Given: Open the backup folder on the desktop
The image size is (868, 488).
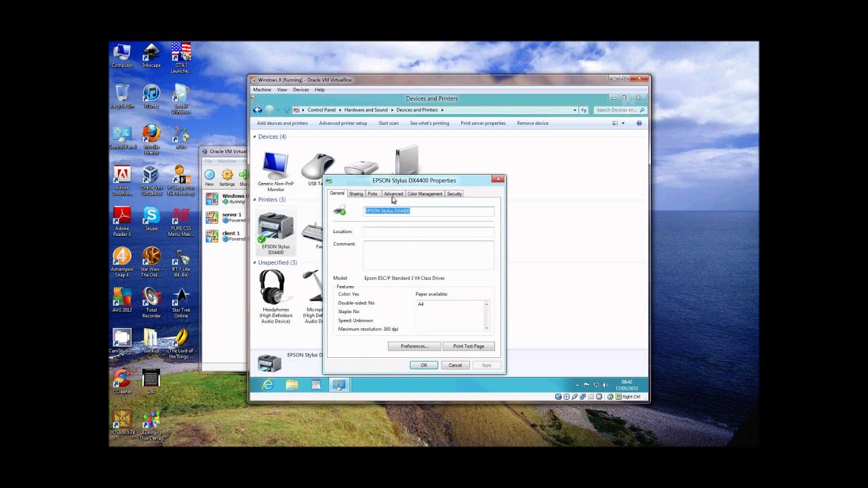Looking at the screenshot, I should pyautogui.click(x=151, y=341).
